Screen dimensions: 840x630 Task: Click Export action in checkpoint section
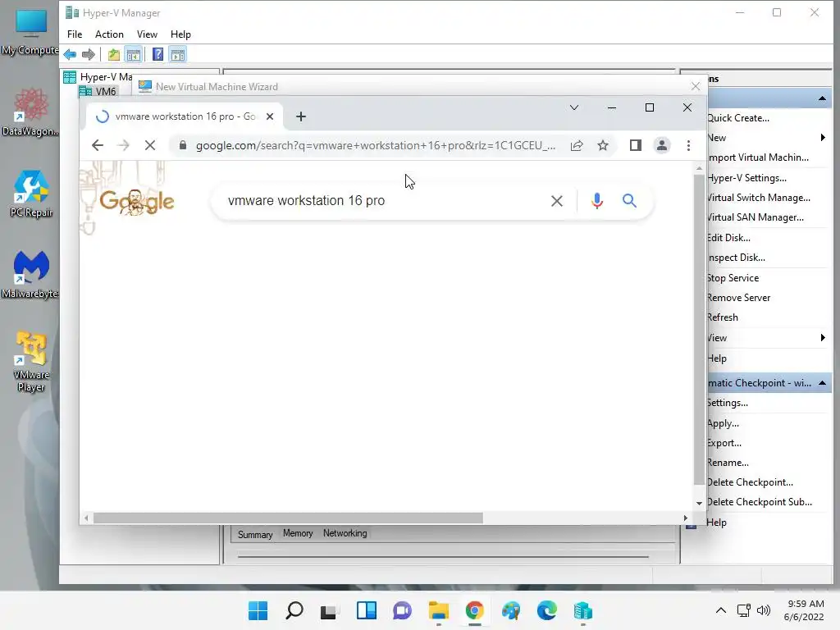pyautogui.click(x=724, y=443)
